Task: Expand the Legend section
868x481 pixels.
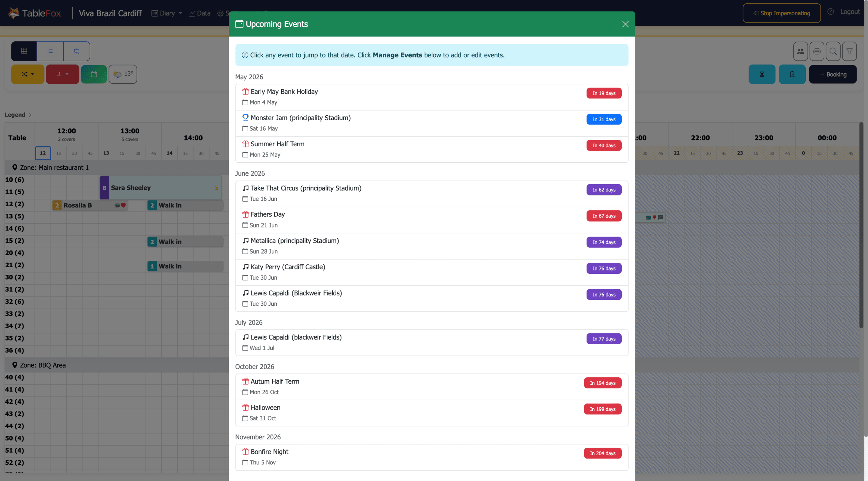Action: point(18,115)
